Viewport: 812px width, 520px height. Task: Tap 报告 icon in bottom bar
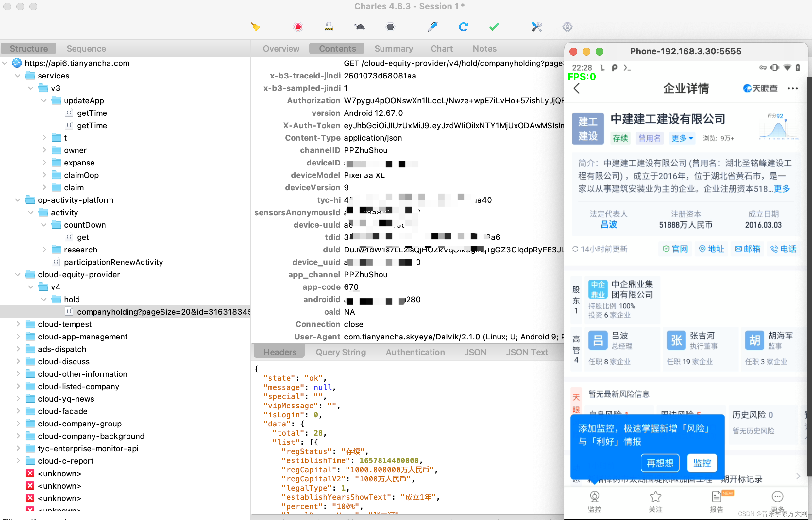[x=716, y=502]
